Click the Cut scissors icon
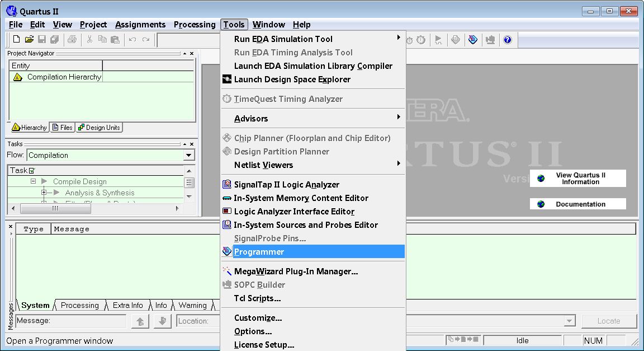This screenshot has height=351, width=644. [x=89, y=40]
